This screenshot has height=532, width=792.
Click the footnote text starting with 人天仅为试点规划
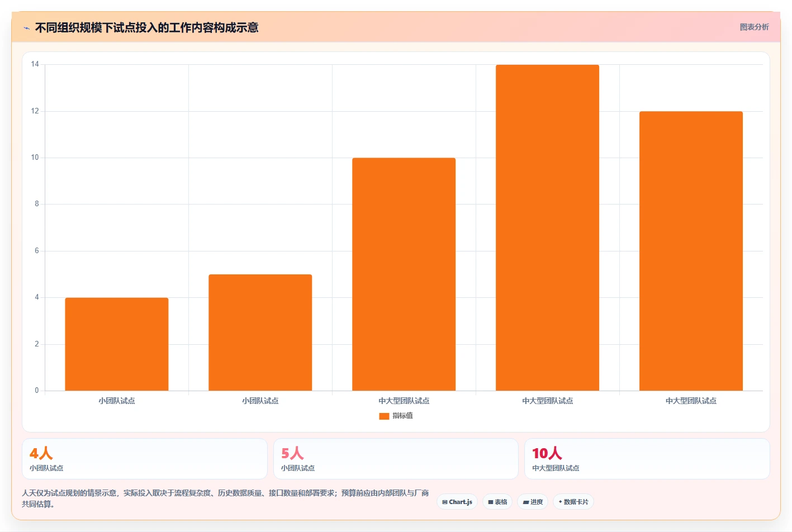pos(225,498)
